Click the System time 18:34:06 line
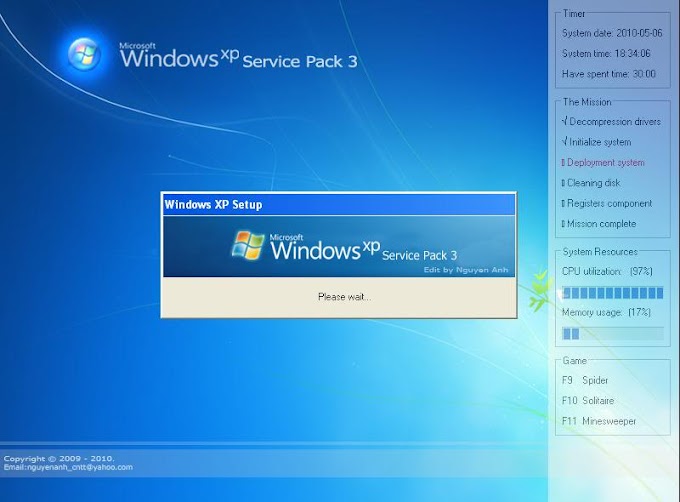Viewport: 680px width, 502px height. point(606,53)
